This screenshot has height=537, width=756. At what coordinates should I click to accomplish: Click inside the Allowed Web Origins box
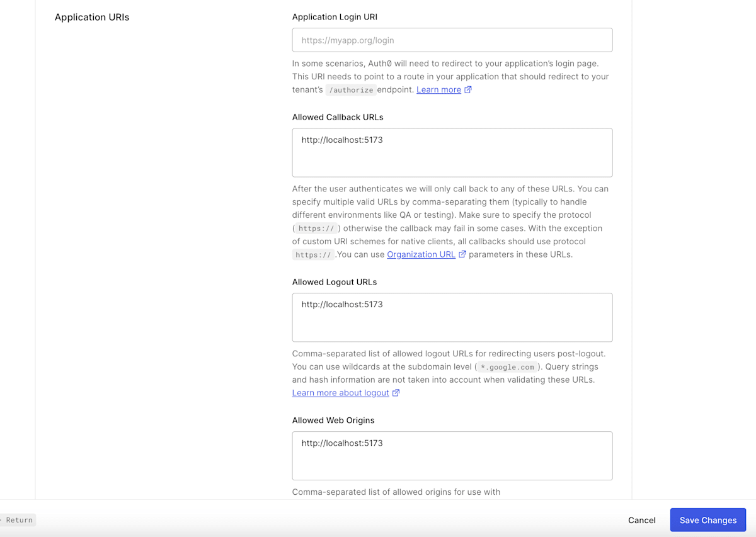tap(452, 456)
